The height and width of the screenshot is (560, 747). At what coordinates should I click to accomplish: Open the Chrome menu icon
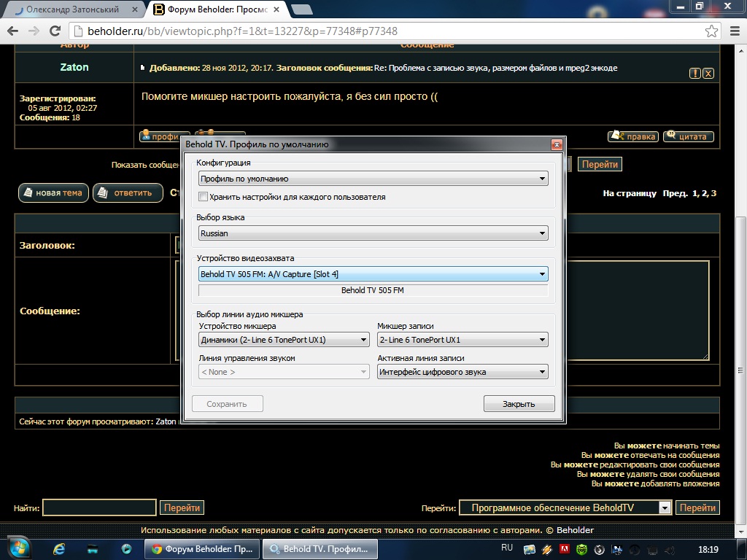[x=732, y=31]
